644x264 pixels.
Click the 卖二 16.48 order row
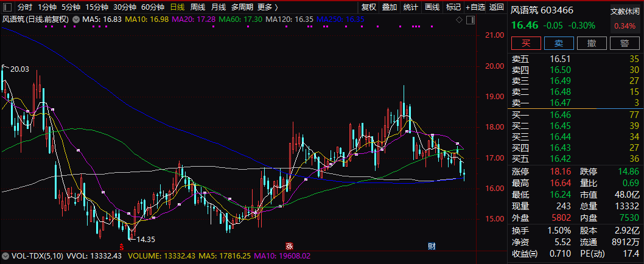point(575,92)
